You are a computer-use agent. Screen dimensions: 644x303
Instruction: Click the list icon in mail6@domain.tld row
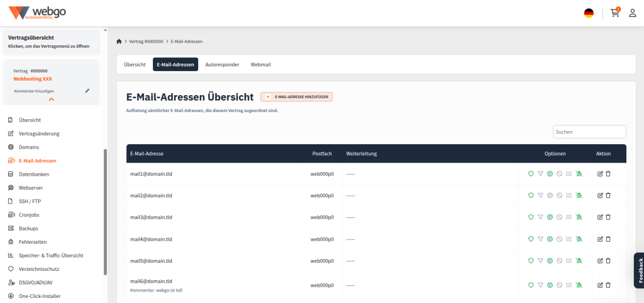point(569,285)
